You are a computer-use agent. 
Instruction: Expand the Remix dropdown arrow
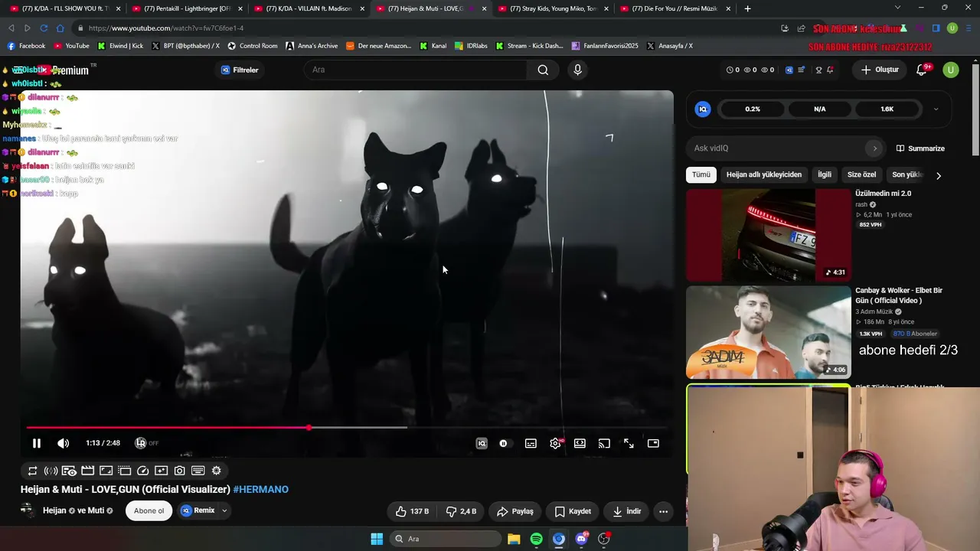click(224, 510)
